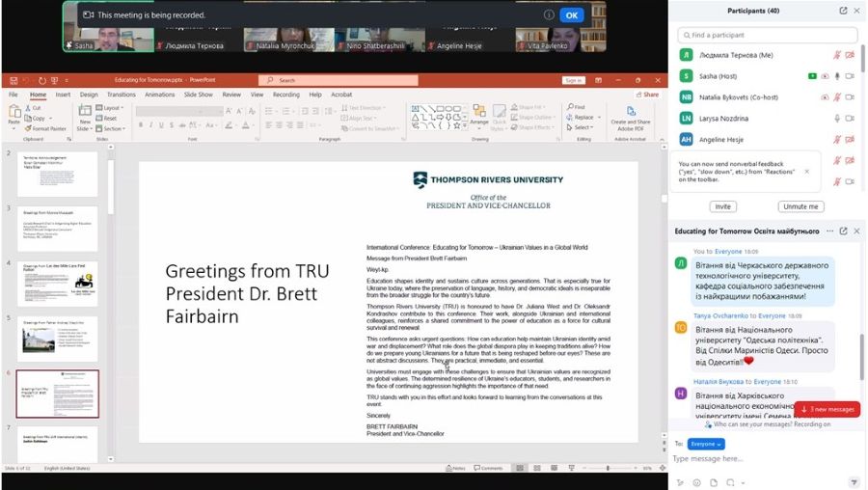Switch to the Slide Show tab
The image size is (868, 490).
(198, 95)
